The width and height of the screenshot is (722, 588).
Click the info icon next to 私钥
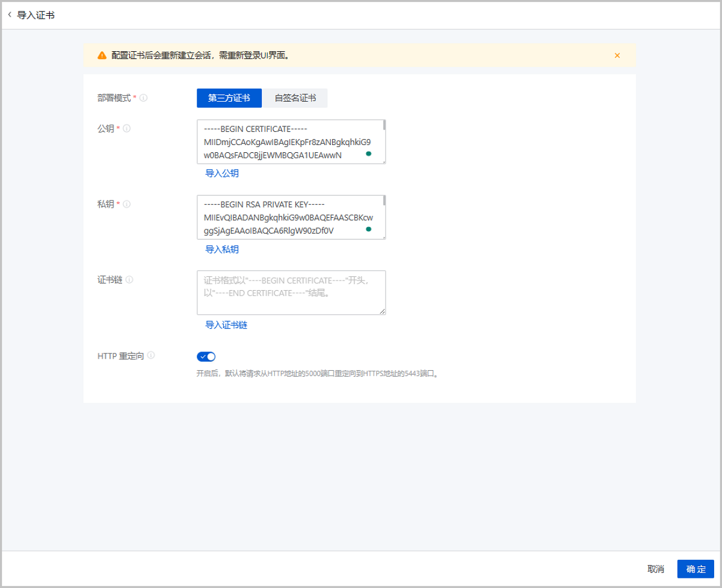click(126, 204)
